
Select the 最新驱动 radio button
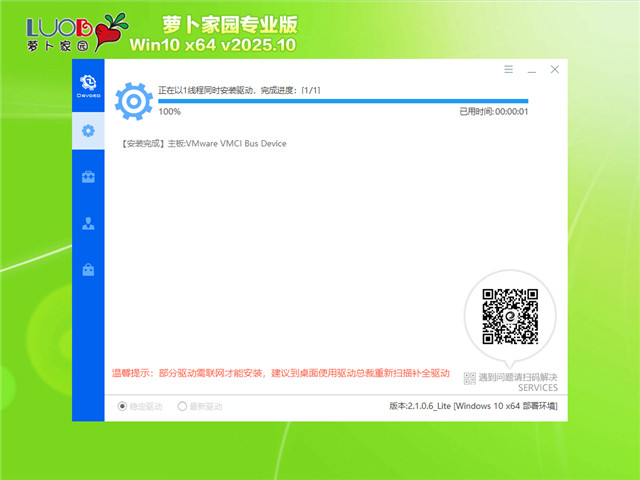pyautogui.click(x=182, y=407)
